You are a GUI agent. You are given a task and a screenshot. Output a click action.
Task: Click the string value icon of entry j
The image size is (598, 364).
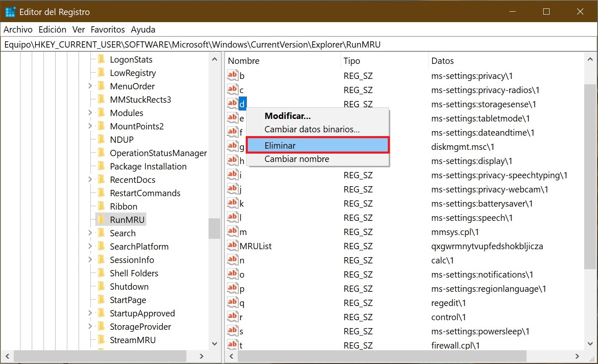[233, 189]
